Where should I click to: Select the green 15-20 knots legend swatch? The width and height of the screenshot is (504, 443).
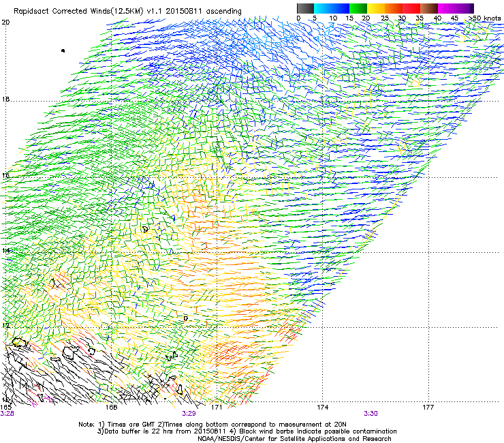click(358, 8)
